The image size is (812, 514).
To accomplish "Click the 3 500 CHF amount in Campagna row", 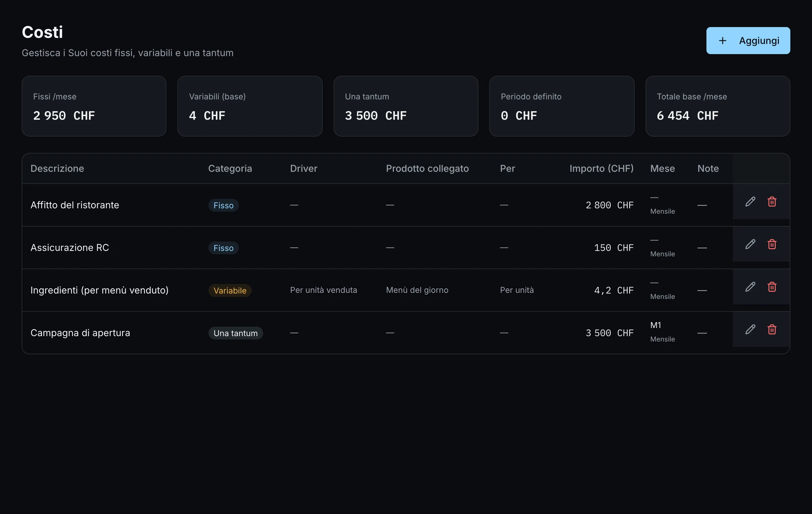I will (x=610, y=333).
